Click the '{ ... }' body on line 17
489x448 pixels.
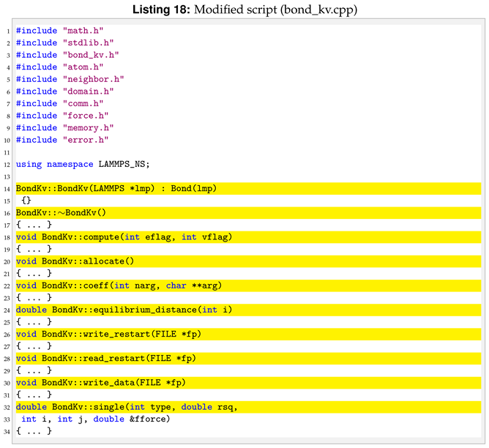(x=34, y=225)
